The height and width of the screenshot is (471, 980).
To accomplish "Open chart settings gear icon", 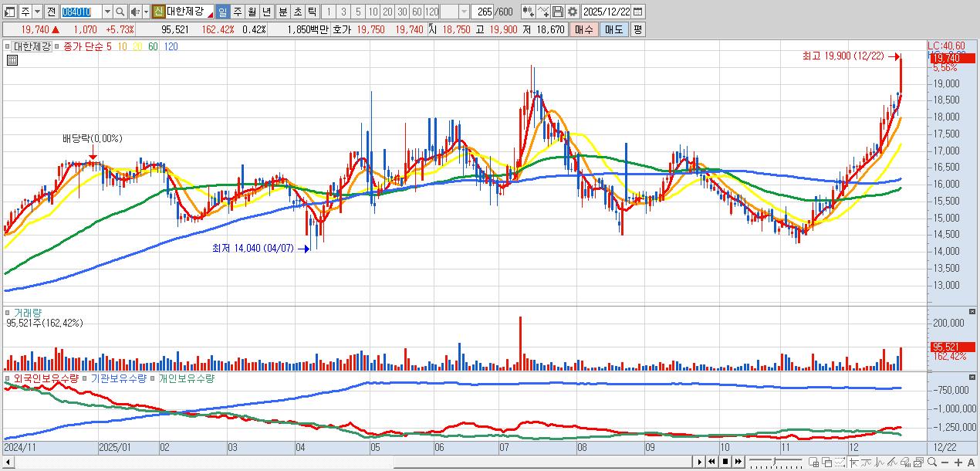I will click(x=572, y=12).
